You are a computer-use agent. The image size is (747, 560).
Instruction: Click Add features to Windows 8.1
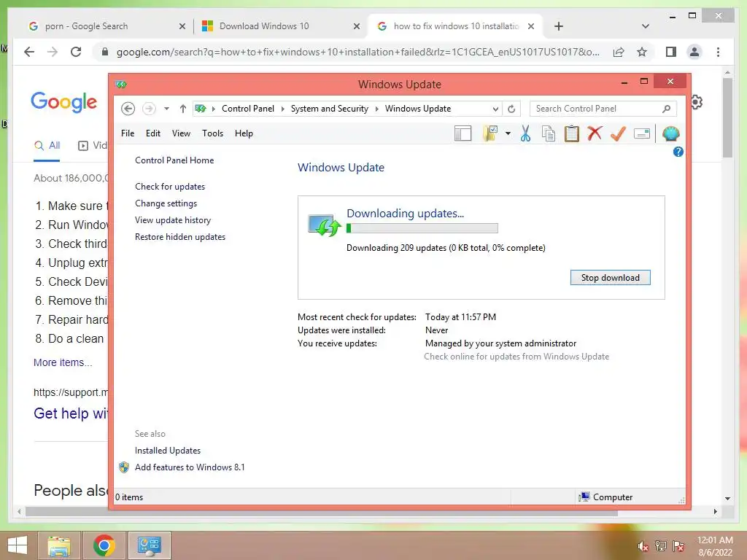point(190,467)
